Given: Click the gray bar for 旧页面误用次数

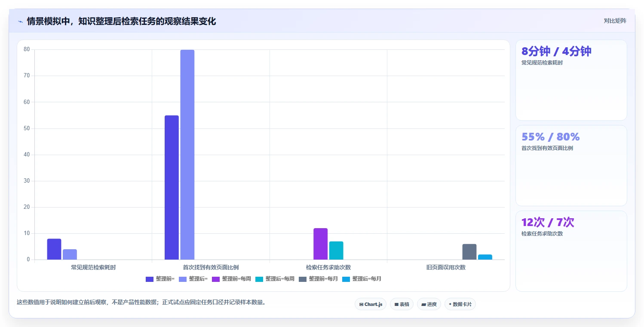Looking at the screenshot, I should (469, 252).
